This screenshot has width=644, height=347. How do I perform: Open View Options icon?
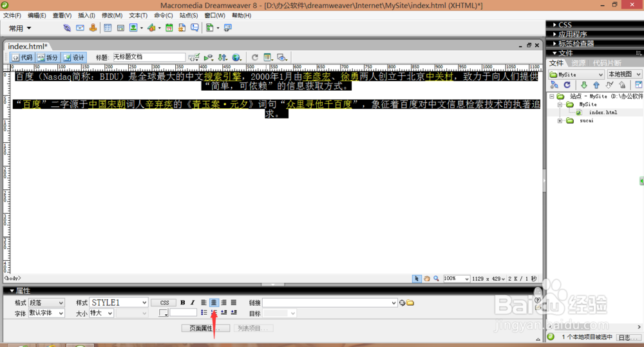pyautogui.click(x=268, y=57)
